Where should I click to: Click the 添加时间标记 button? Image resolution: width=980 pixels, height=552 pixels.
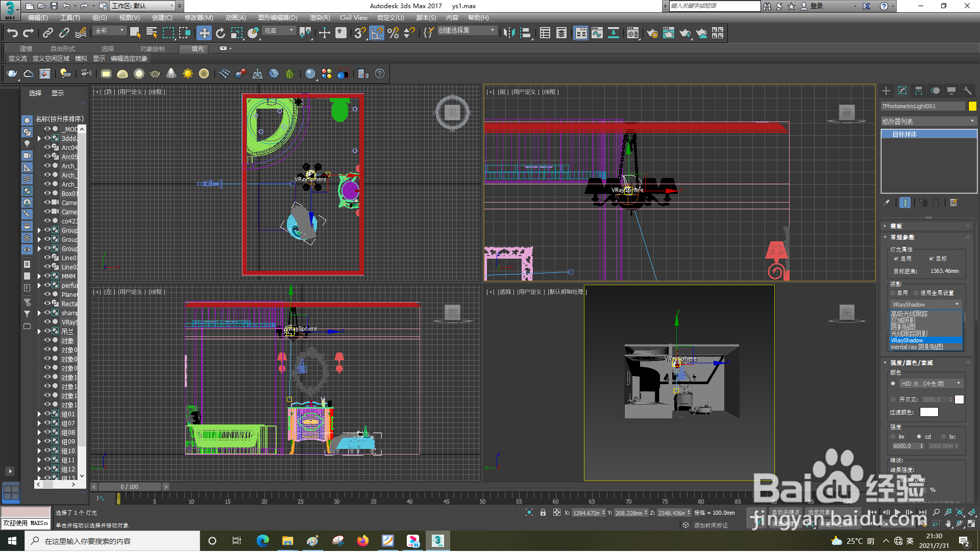coord(710,526)
